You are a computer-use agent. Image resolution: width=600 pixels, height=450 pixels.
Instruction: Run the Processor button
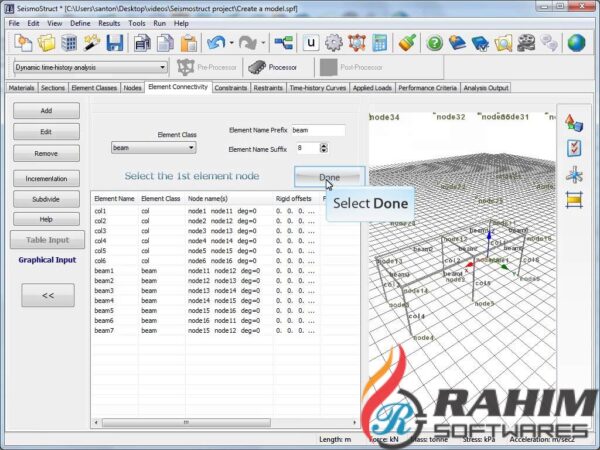click(x=273, y=67)
